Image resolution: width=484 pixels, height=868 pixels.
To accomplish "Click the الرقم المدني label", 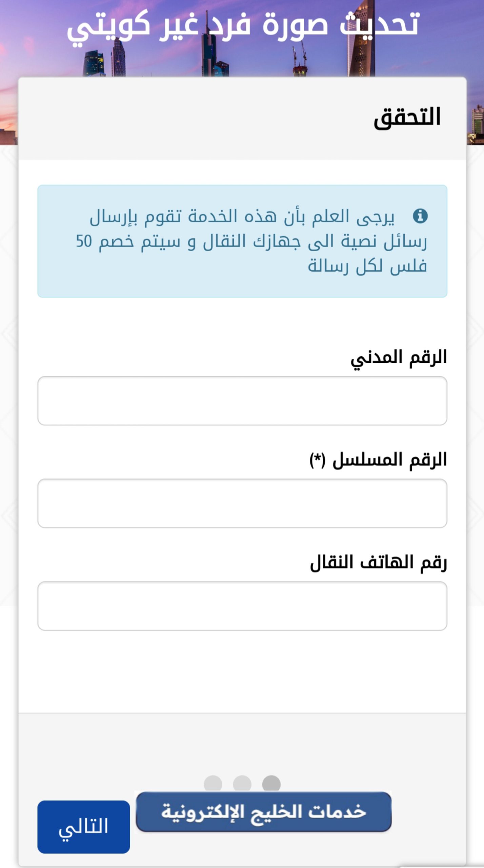I will 398,357.
